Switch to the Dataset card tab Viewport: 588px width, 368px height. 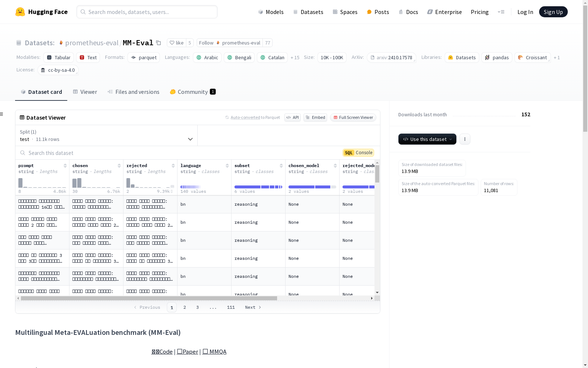(41, 92)
